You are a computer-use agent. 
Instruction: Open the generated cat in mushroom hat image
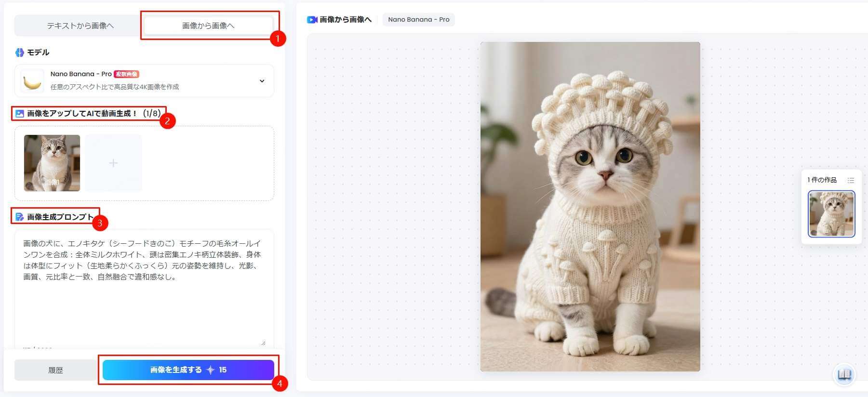(590, 207)
